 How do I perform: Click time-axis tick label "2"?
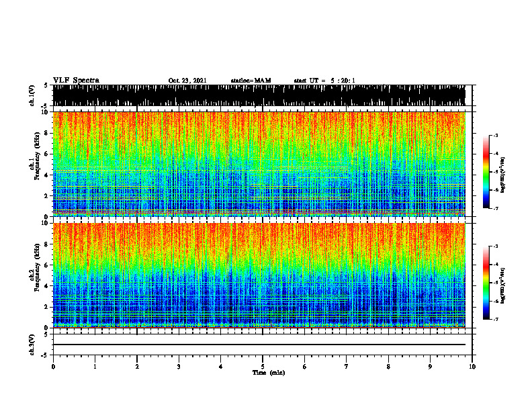tap(137, 367)
